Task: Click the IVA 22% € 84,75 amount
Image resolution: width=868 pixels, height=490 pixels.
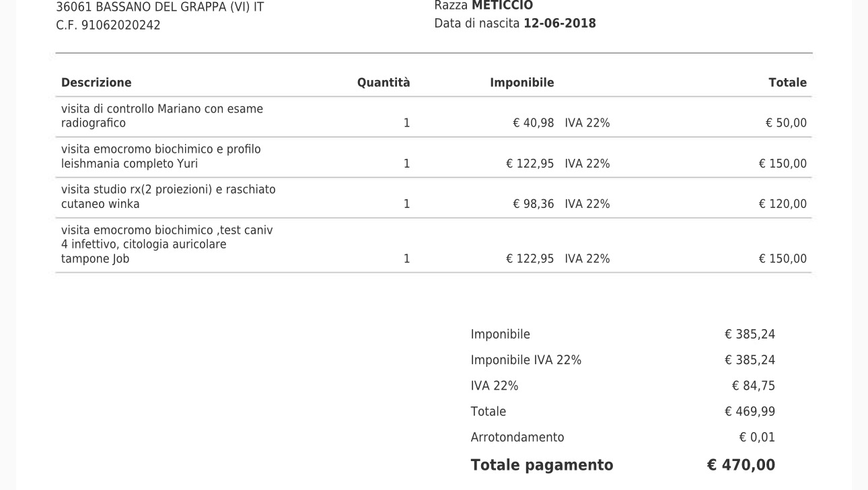Action: click(x=754, y=386)
